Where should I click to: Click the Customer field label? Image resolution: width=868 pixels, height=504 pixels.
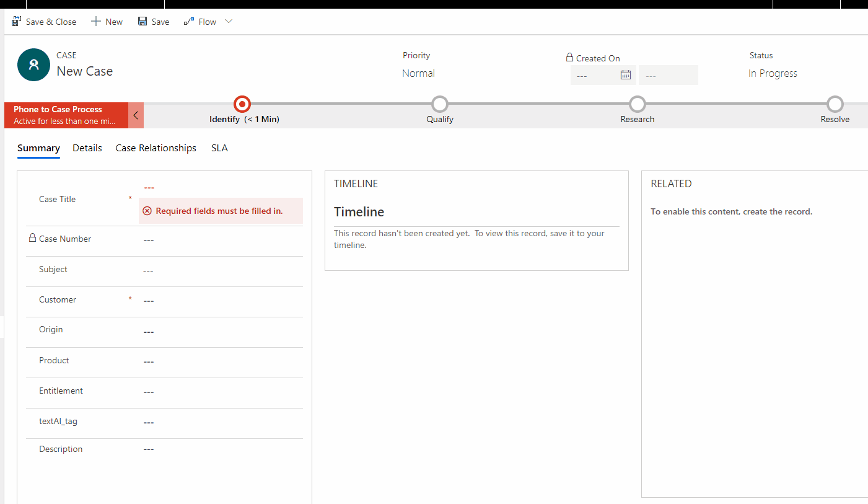click(x=58, y=299)
